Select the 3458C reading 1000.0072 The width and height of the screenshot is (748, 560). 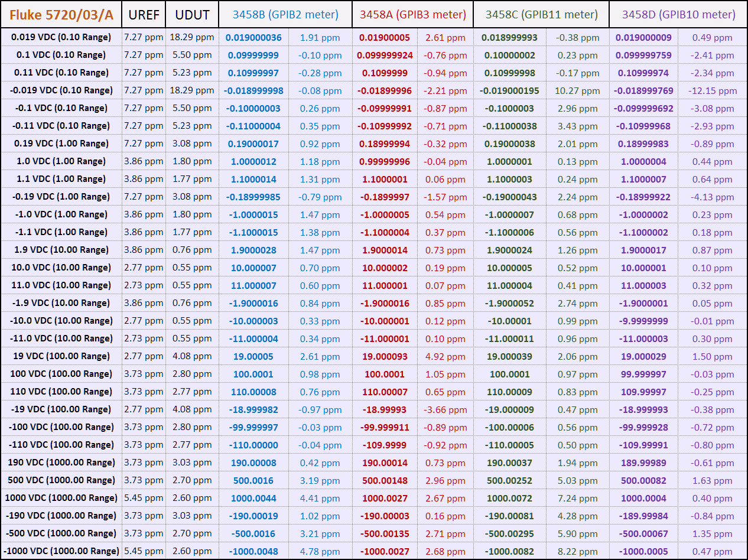[509, 499]
